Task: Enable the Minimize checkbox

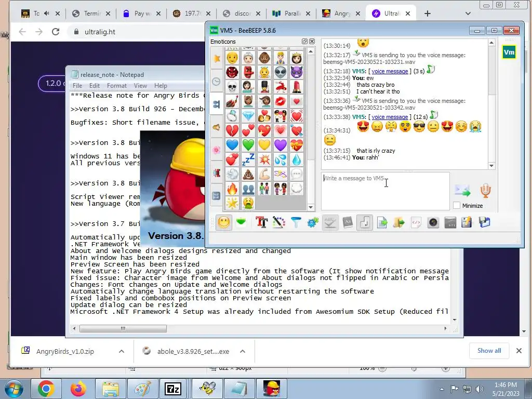Action: [457, 205]
